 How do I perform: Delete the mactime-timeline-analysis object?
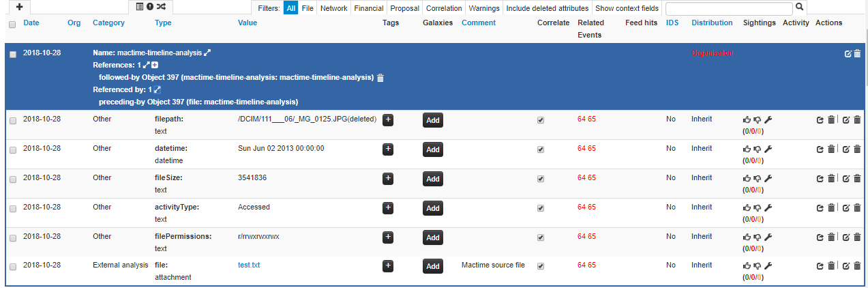[857, 54]
